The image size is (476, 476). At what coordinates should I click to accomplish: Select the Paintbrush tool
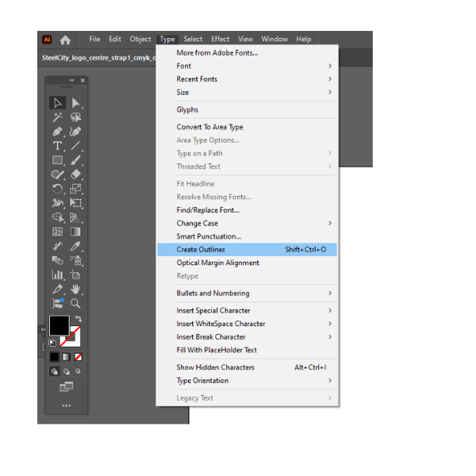(x=75, y=160)
